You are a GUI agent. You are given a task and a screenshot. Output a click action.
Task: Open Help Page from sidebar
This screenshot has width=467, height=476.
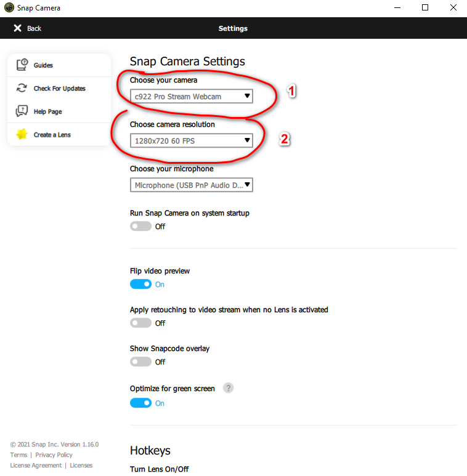pyautogui.click(x=59, y=111)
